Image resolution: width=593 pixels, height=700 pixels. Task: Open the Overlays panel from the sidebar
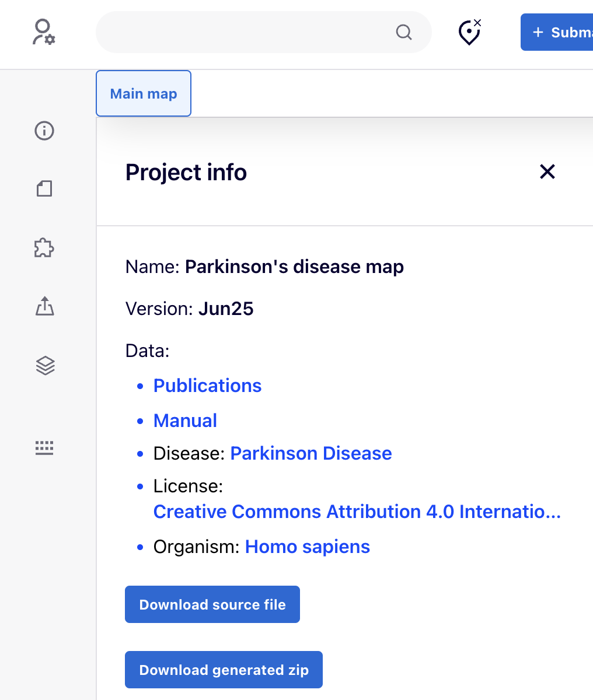coord(44,189)
